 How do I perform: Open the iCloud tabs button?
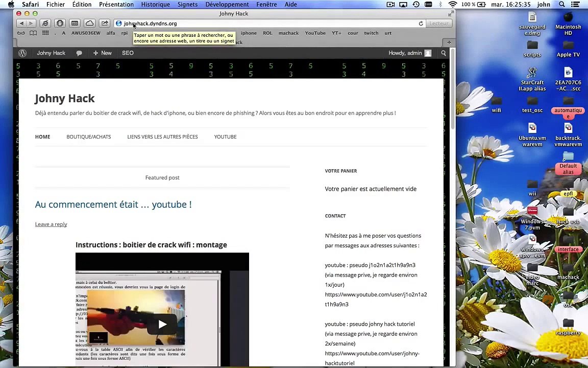point(89,24)
